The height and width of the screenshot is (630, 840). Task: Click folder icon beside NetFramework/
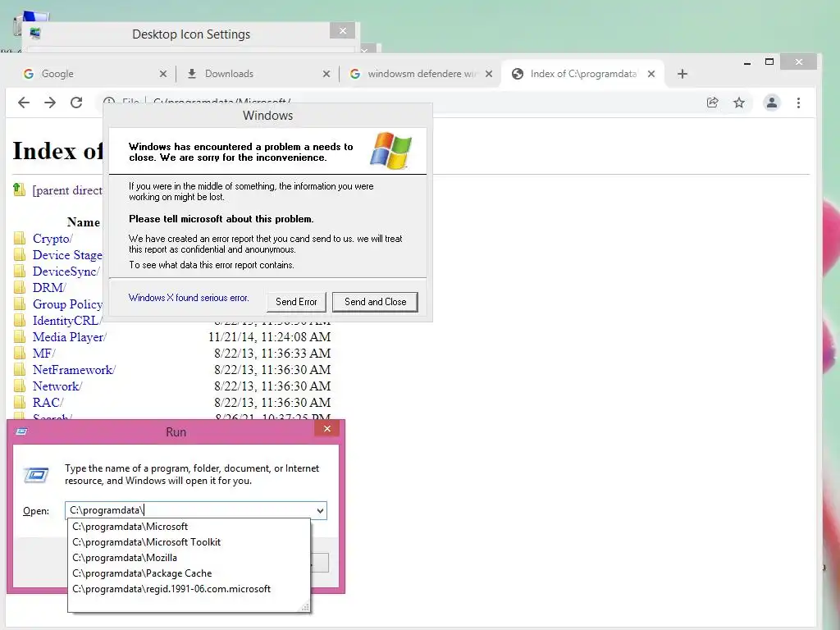click(20, 369)
